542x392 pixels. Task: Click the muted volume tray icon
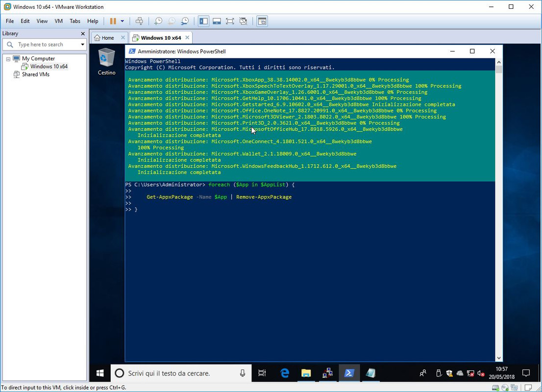pyautogui.click(x=481, y=373)
